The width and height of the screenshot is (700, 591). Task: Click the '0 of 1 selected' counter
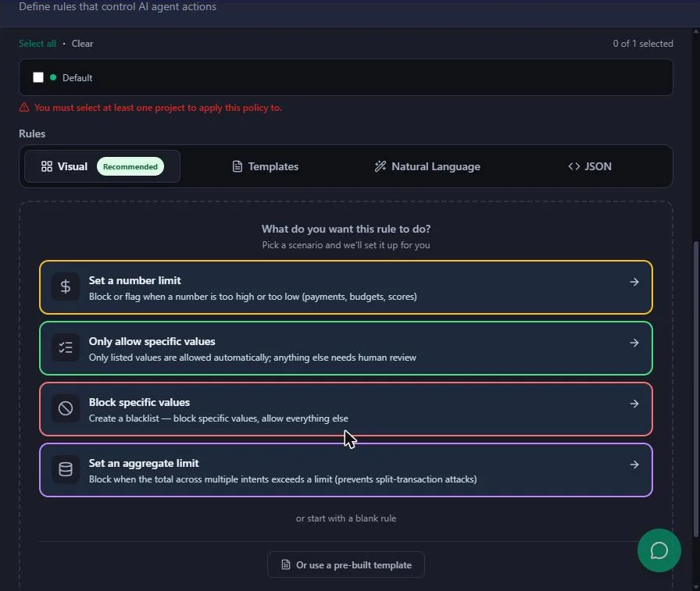point(643,44)
